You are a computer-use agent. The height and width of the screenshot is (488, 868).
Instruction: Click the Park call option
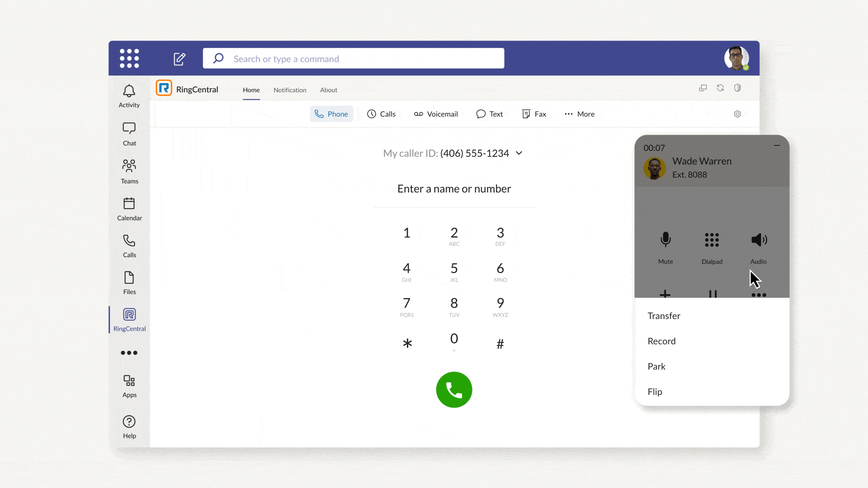(656, 366)
